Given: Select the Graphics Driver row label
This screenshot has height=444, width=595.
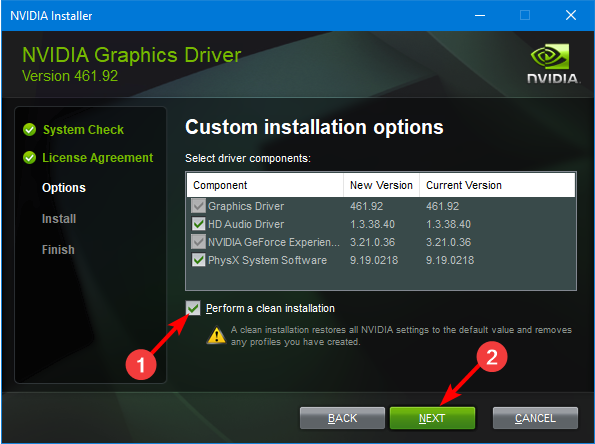Looking at the screenshot, I should tap(246, 206).
